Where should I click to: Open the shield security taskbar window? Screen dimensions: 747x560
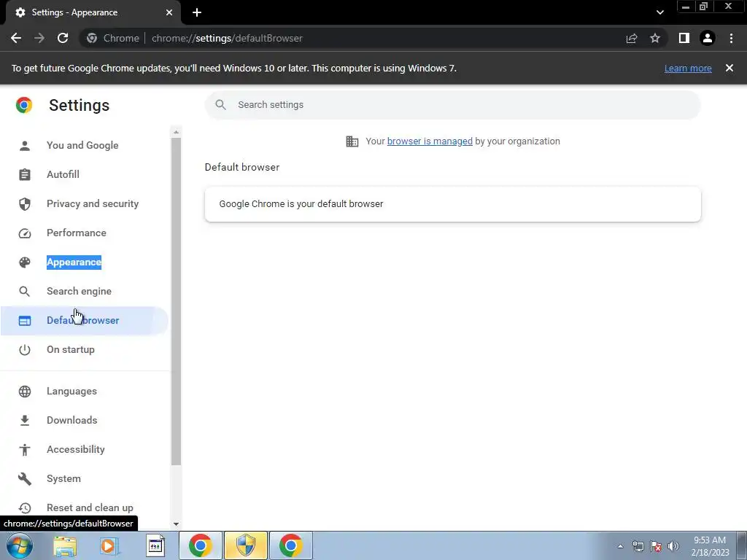pyautogui.click(x=246, y=545)
